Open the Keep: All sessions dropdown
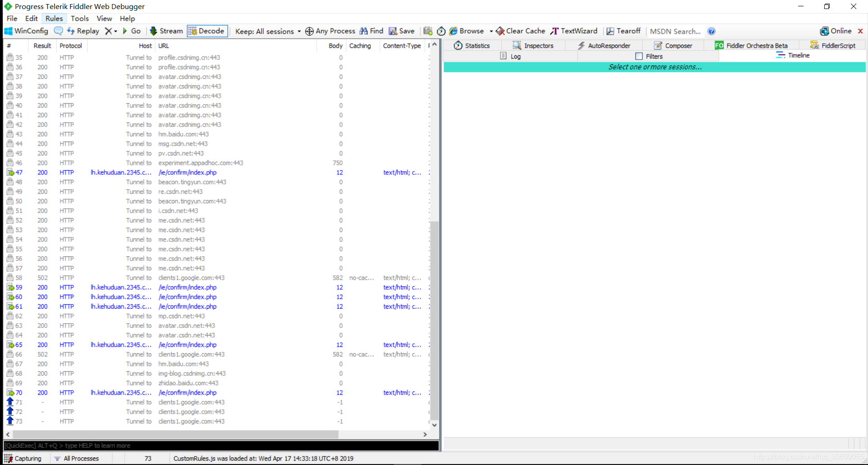 pyautogui.click(x=268, y=31)
